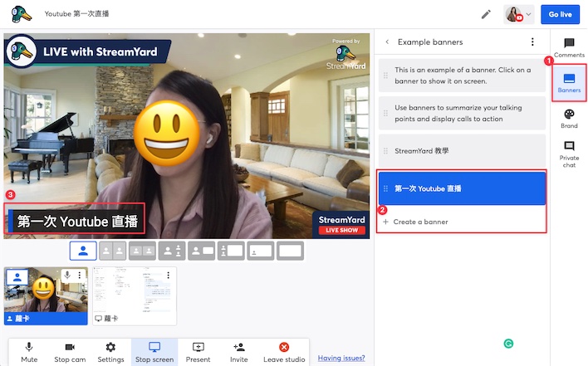Open Settings from bottom toolbar

[110, 353]
